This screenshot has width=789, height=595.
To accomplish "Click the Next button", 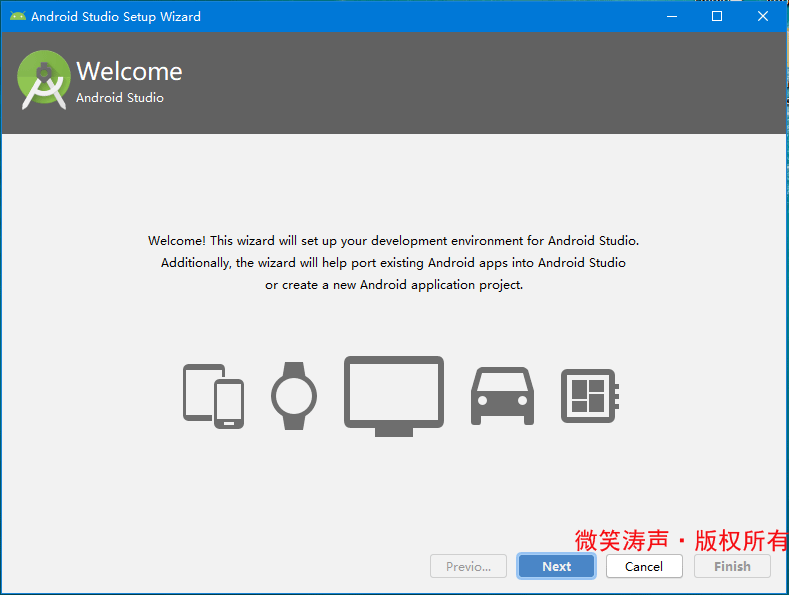I will tap(556, 566).
